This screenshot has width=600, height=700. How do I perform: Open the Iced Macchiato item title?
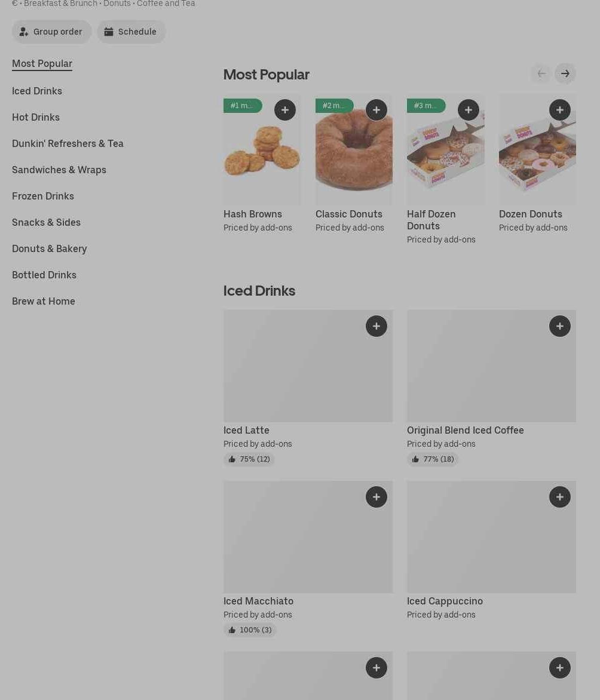258,601
